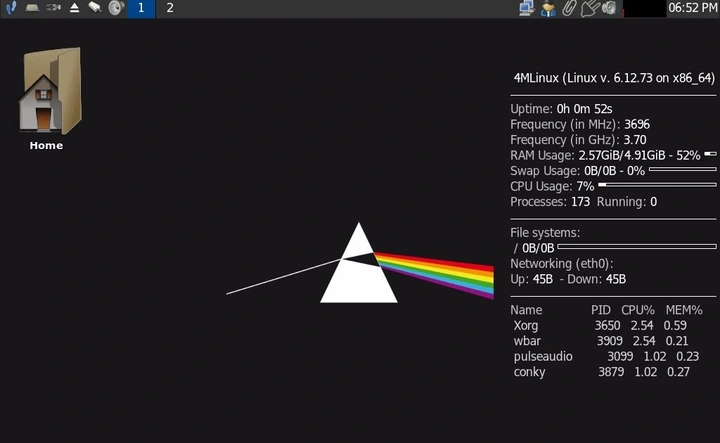Click the user account tray icon
The height and width of the screenshot is (443, 720).
548,9
